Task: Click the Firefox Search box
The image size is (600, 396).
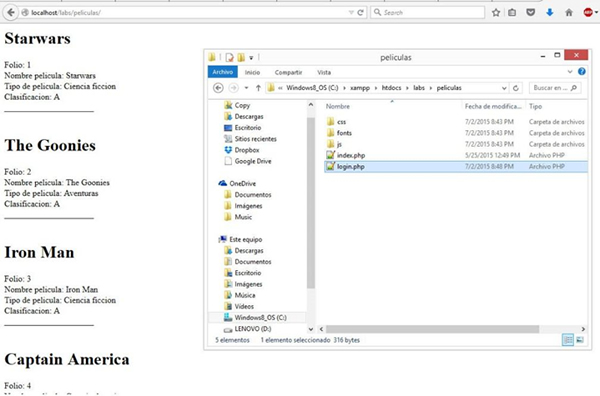Action: click(427, 13)
